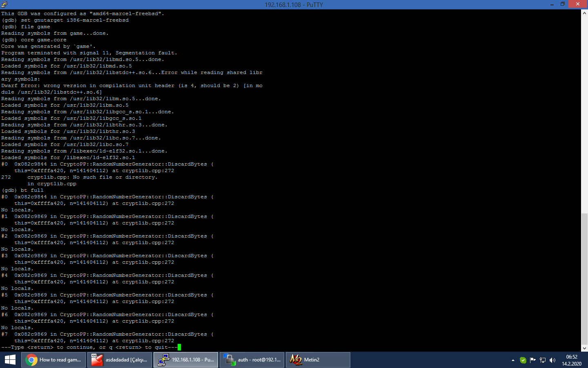Click 'Loaded symbols for /usr/lib32/libthr.so.3' line

[x=68, y=131]
